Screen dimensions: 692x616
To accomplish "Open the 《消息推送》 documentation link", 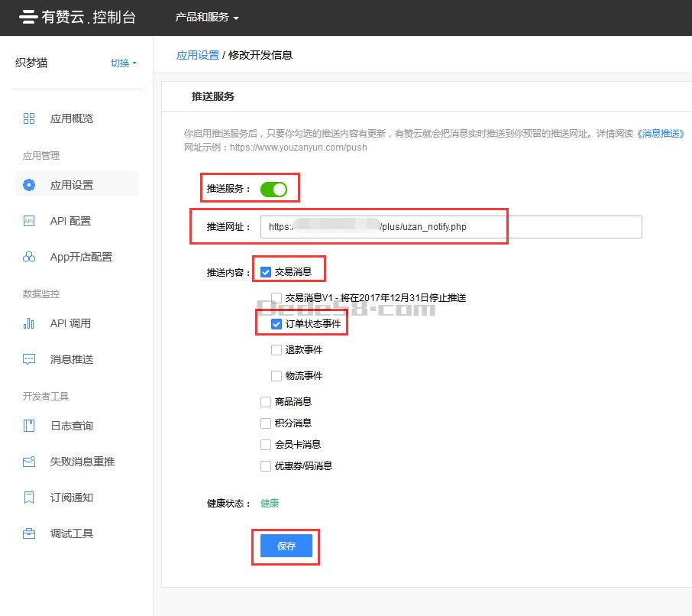I will pos(661,133).
